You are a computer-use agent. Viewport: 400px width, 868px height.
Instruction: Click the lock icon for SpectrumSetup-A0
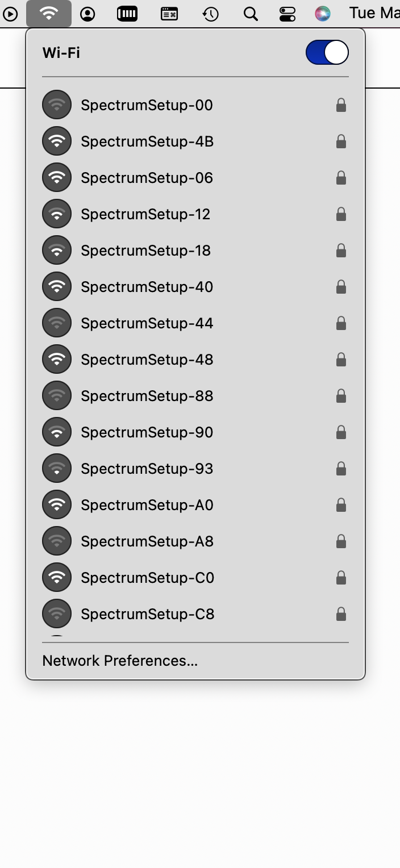point(341,504)
